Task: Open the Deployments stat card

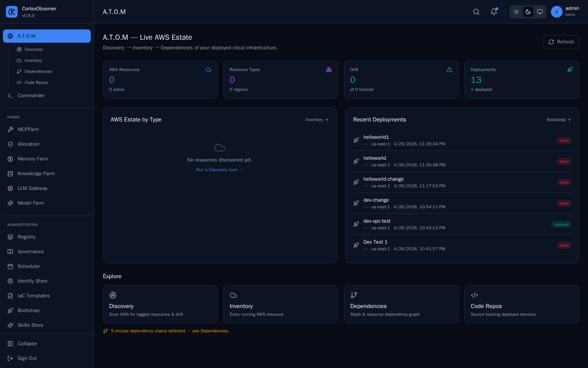Action: pos(522,79)
